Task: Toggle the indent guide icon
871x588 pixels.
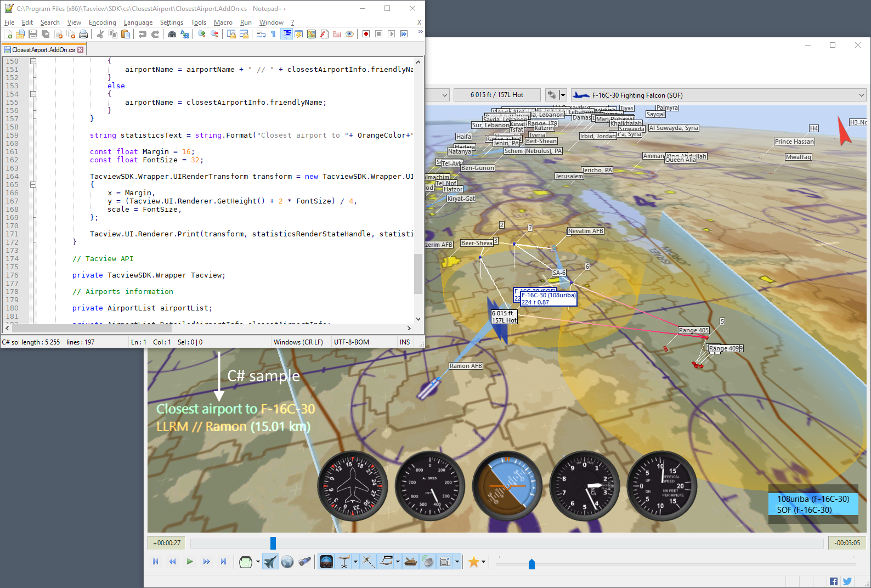Action: (286, 34)
